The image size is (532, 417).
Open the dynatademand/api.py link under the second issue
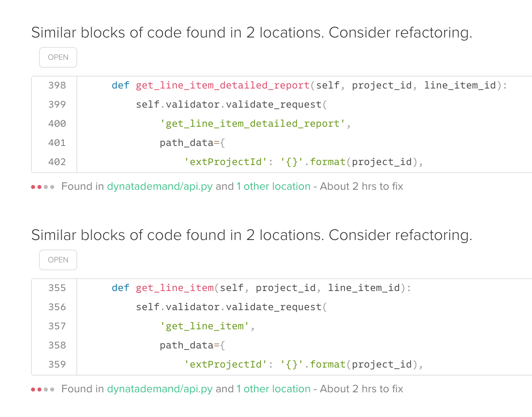tap(159, 389)
